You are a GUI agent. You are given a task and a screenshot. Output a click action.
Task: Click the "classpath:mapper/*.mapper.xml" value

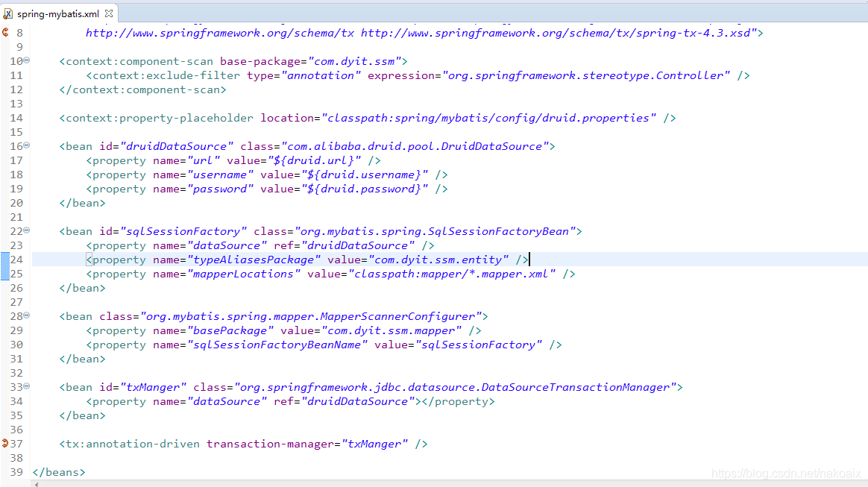click(452, 274)
